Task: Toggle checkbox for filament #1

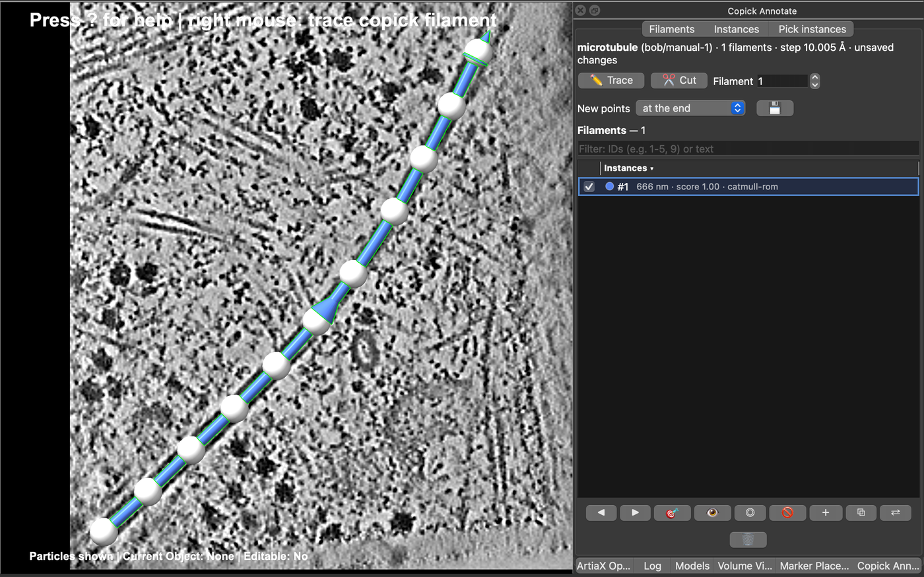Action: tap(589, 187)
